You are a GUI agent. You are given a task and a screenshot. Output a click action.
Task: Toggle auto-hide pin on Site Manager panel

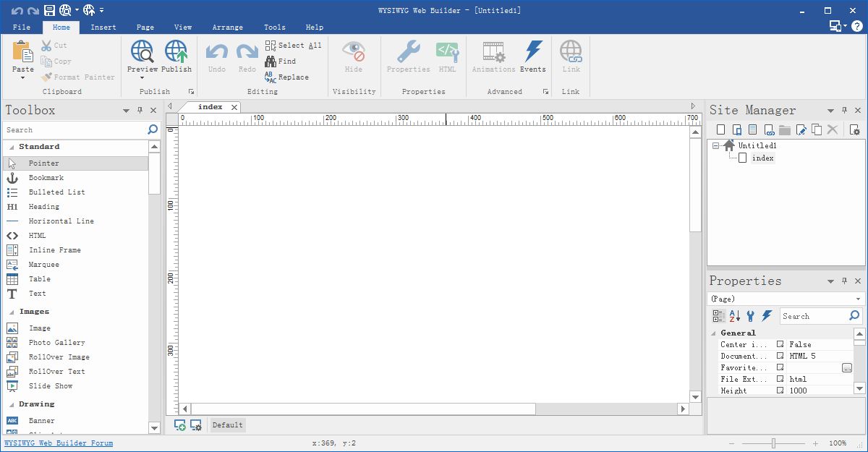tap(844, 110)
